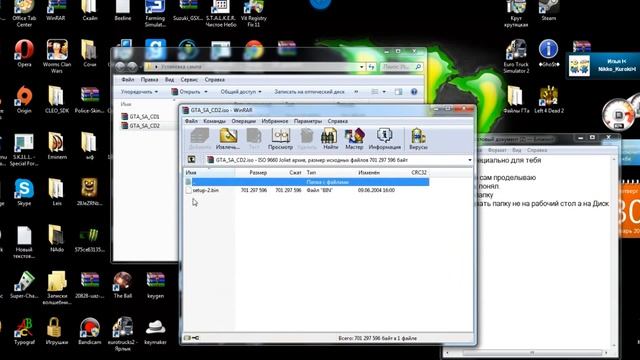Select the keymaker hat icon on desktop
This screenshot has height=360, width=640.
coord(155,331)
